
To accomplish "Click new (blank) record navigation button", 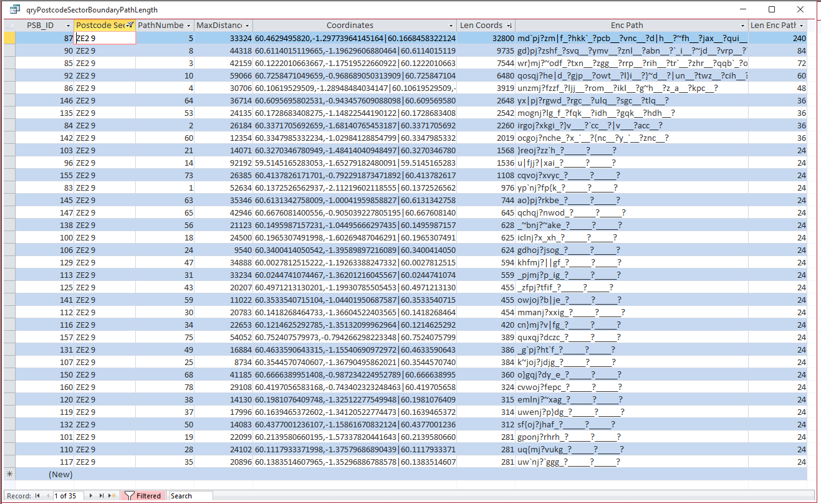I will (x=112, y=496).
